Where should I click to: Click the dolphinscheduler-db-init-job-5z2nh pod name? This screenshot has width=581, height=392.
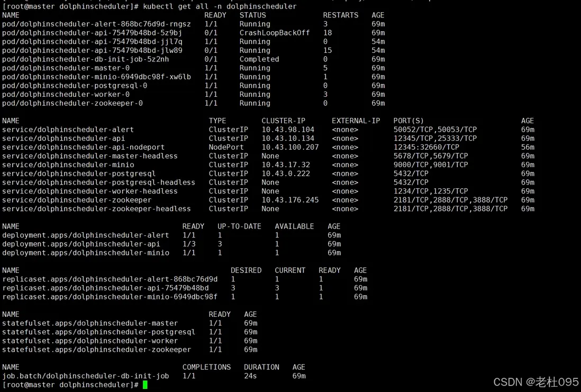pyautogui.click(x=86, y=59)
